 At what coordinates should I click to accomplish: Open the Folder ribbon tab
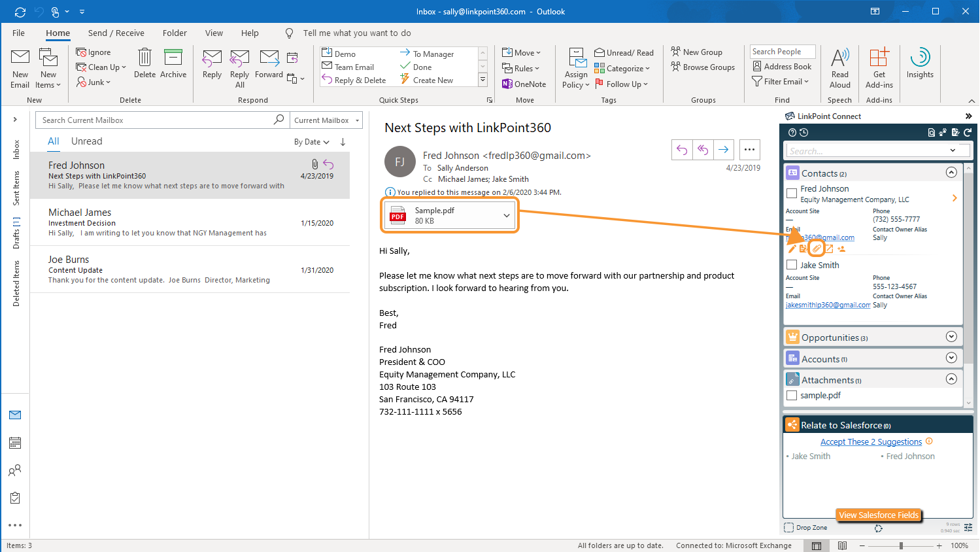175,33
